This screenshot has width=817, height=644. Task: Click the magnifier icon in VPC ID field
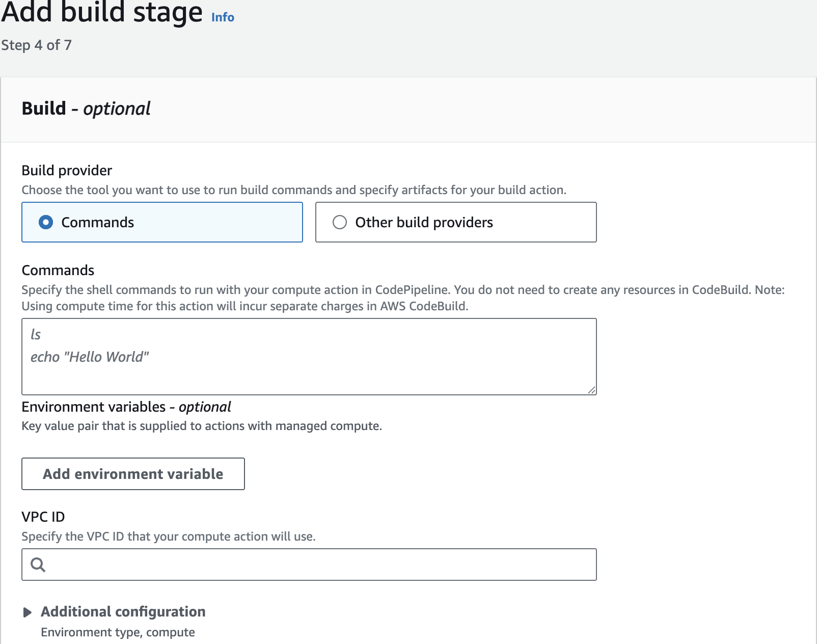click(38, 565)
